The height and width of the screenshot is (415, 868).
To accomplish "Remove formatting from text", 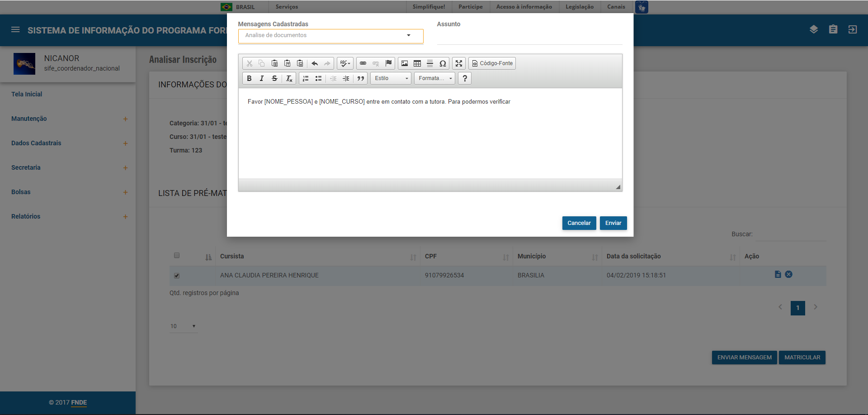I will 289,78.
